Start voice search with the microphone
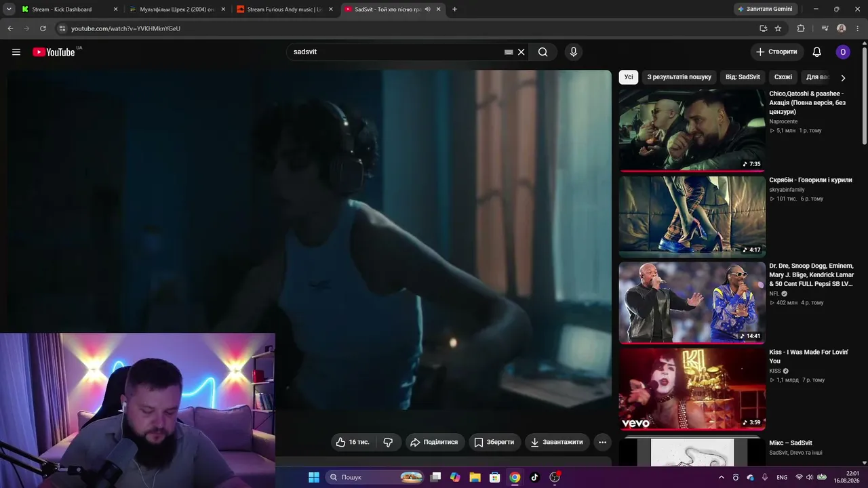The height and width of the screenshot is (488, 868). point(574,52)
